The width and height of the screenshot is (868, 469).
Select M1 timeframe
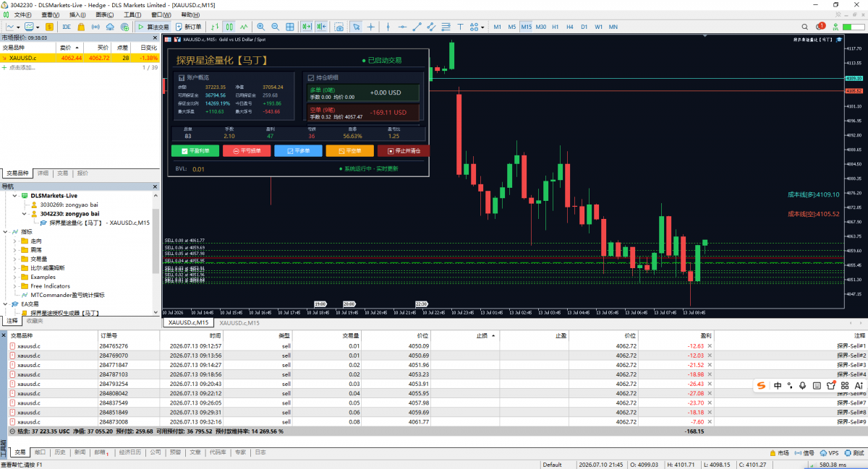[x=497, y=27]
